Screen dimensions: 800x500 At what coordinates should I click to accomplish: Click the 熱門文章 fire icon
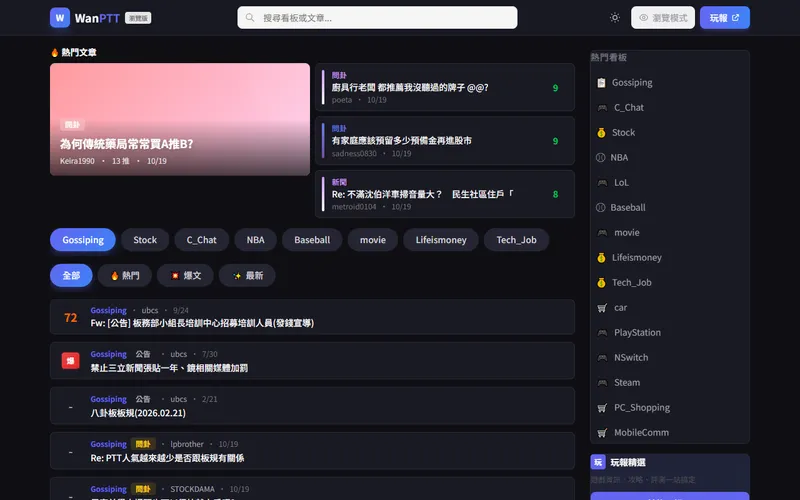click(x=55, y=52)
